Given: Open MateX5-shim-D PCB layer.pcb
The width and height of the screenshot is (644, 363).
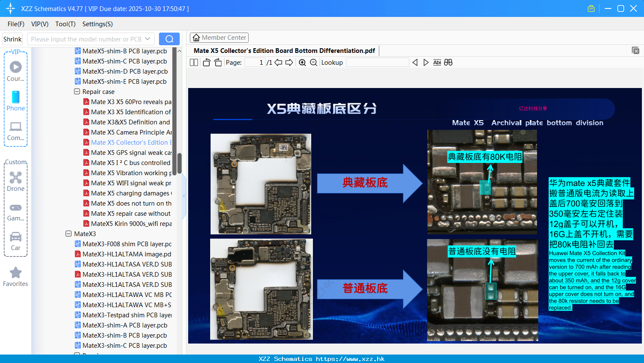Looking at the screenshot, I should 125,71.
